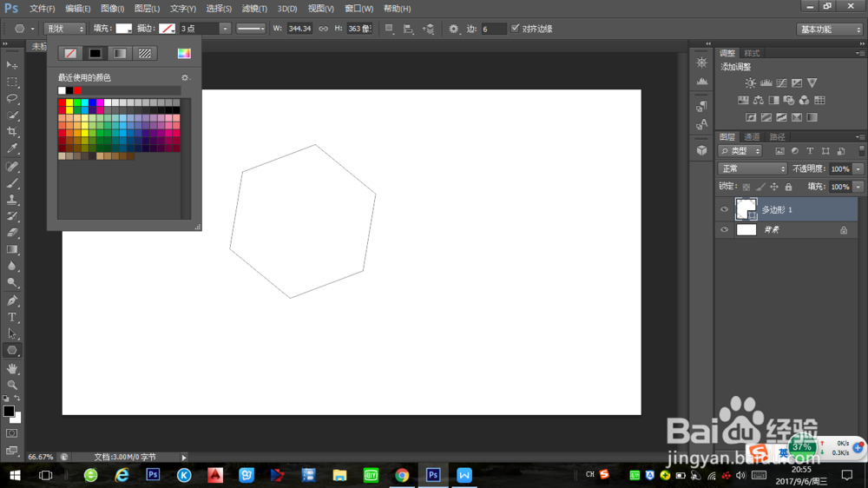The height and width of the screenshot is (488, 868).
Task: Select the Spot Healing Brush tool
Action: (12, 167)
